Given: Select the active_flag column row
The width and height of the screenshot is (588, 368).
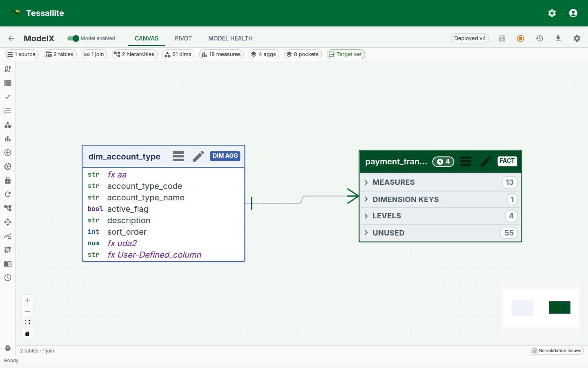Looking at the screenshot, I should coord(163,209).
